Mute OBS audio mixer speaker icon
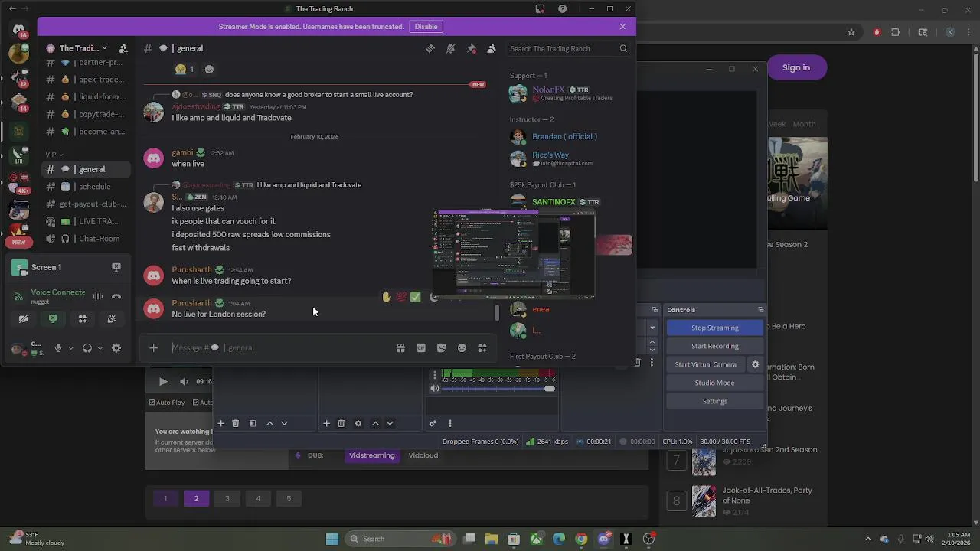The width and height of the screenshot is (980, 551). [x=435, y=389]
